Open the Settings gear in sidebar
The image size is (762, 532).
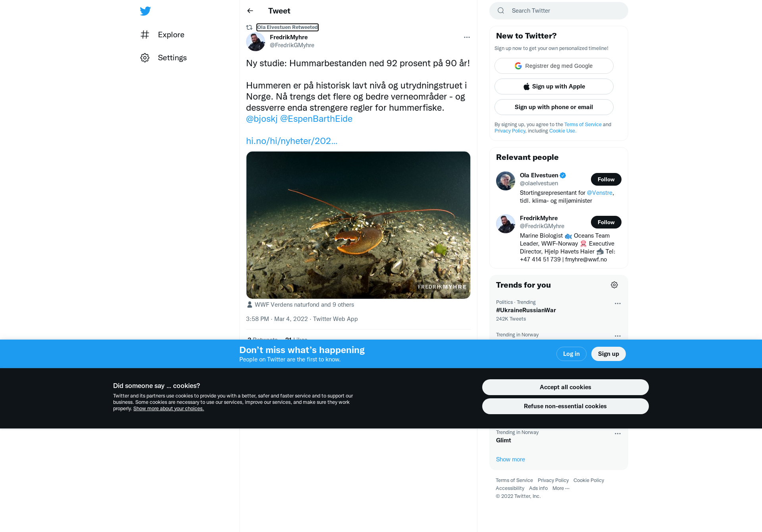145,58
